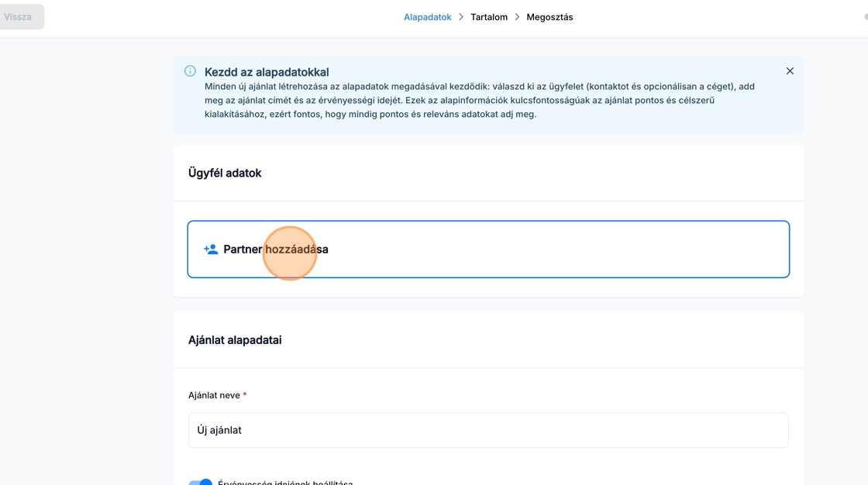The image size is (868, 485).
Task: Click the red required asterisk by Ajánlat neve
Action: coord(245,395)
